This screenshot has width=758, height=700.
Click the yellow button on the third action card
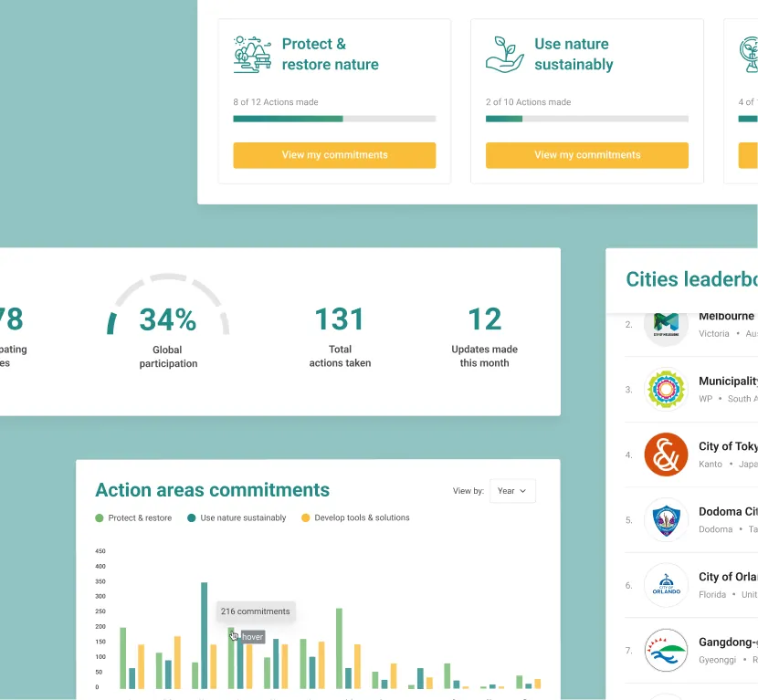point(751,155)
